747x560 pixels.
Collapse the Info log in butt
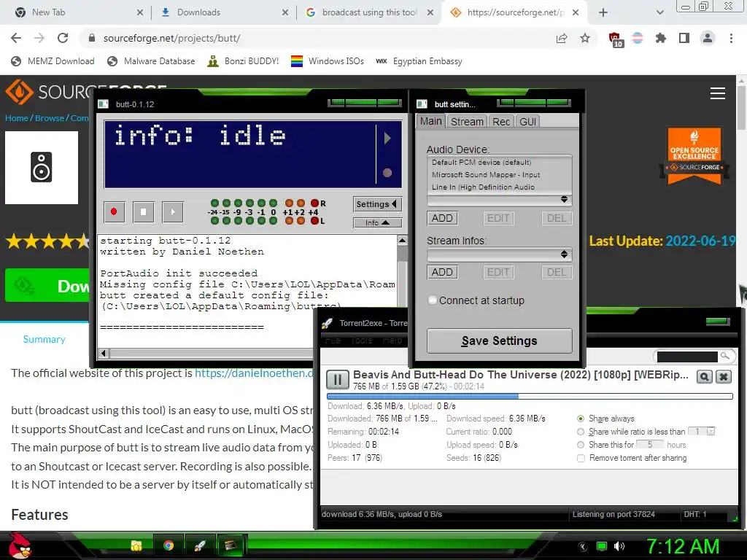(377, 223)
